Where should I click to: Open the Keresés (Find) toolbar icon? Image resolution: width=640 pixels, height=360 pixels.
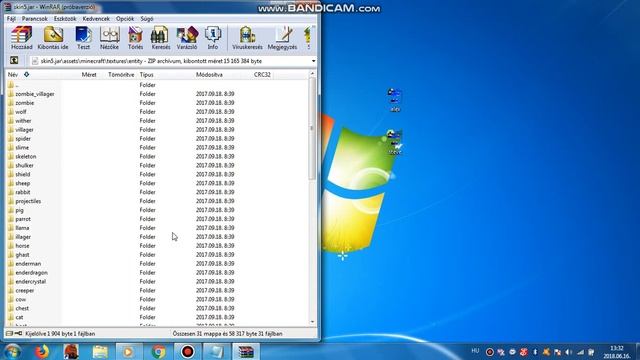tap(160, 38)
